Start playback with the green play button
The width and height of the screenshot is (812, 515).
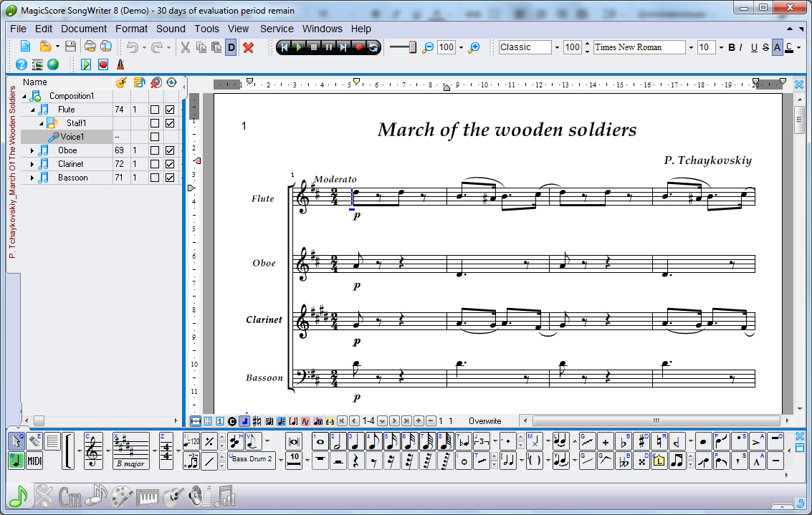coord(299,47)
